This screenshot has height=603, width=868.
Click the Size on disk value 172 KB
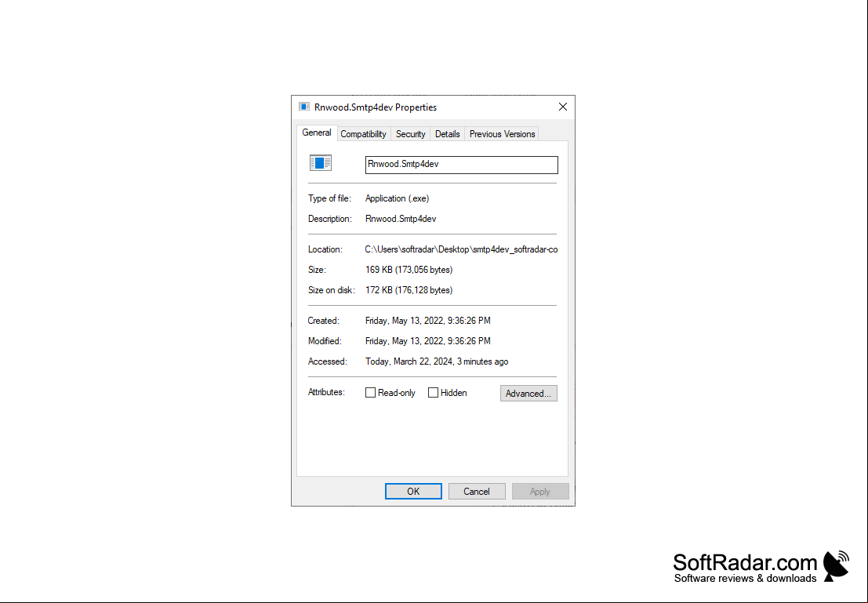click(x=409, y=290)
